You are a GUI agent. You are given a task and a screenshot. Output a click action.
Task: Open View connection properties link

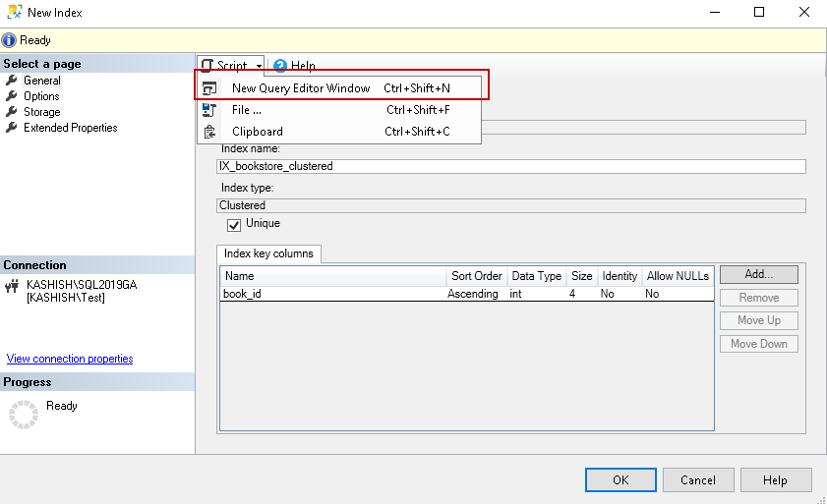point(70,359)
